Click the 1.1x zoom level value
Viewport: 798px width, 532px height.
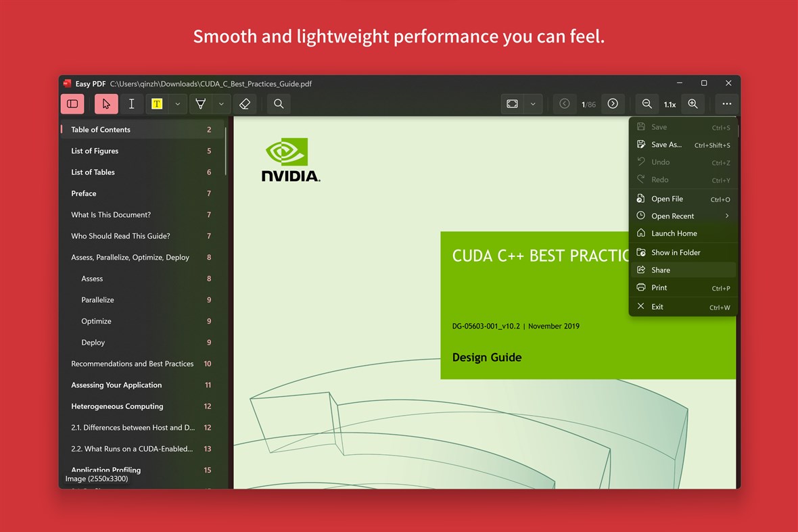[670, 104]
